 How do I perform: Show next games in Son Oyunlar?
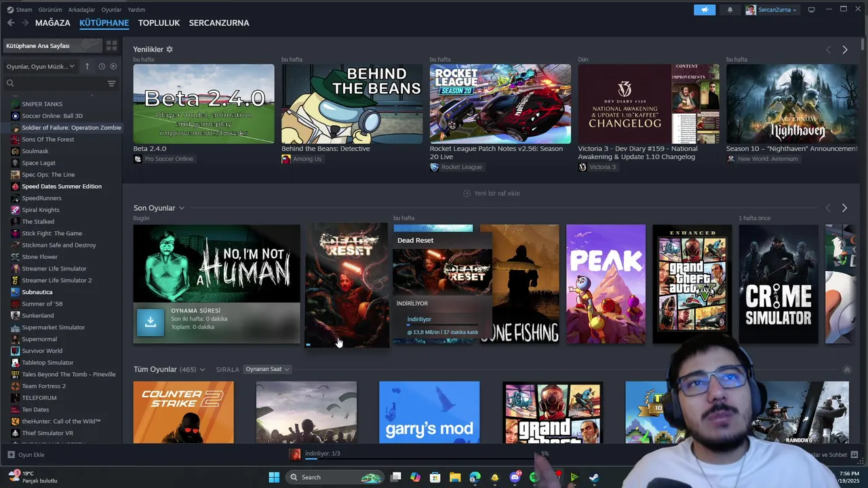pos(844,208)
